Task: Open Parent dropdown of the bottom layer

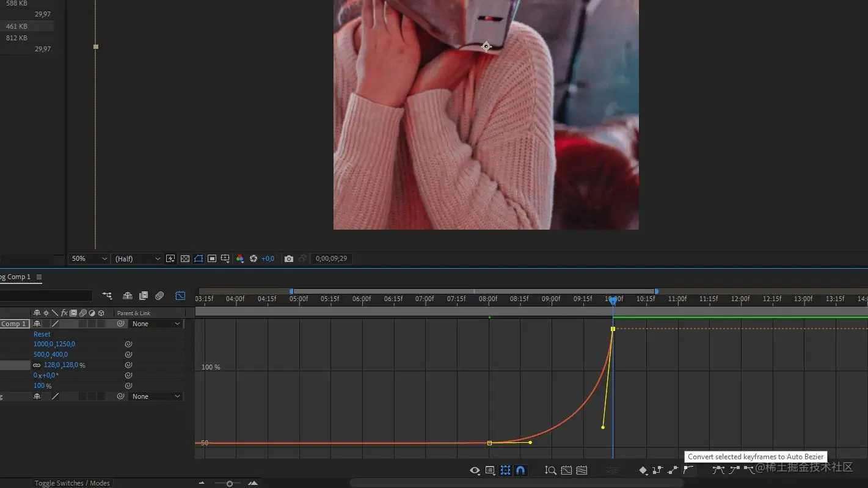Action: [x=156, y=396]
